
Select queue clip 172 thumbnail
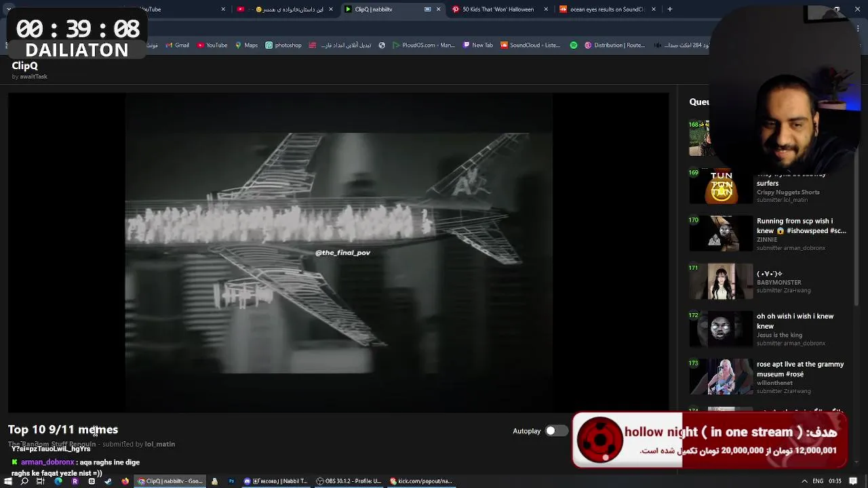pos(721,329)
